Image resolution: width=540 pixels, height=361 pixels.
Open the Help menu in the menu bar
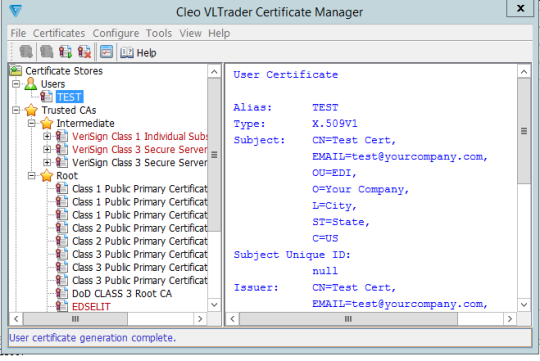219,33
